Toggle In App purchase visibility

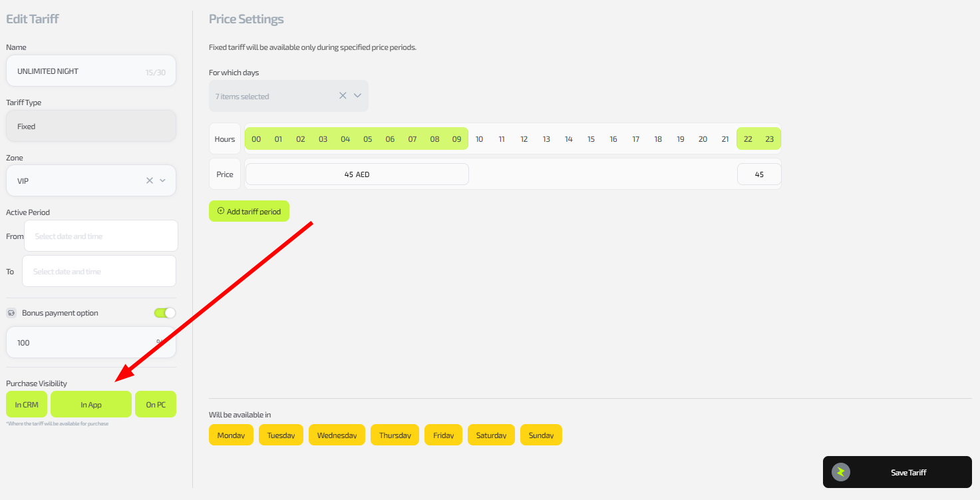coord(91,405)
